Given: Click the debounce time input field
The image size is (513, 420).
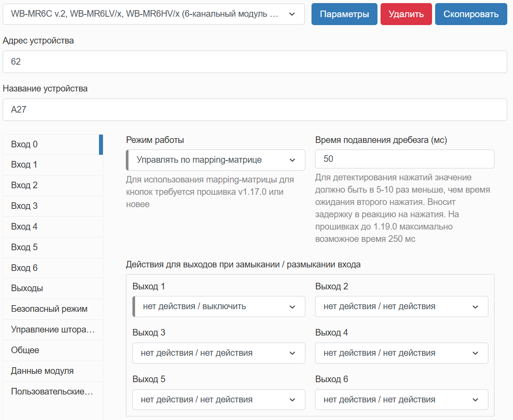Looking at the screenshot, I should 404,159.
